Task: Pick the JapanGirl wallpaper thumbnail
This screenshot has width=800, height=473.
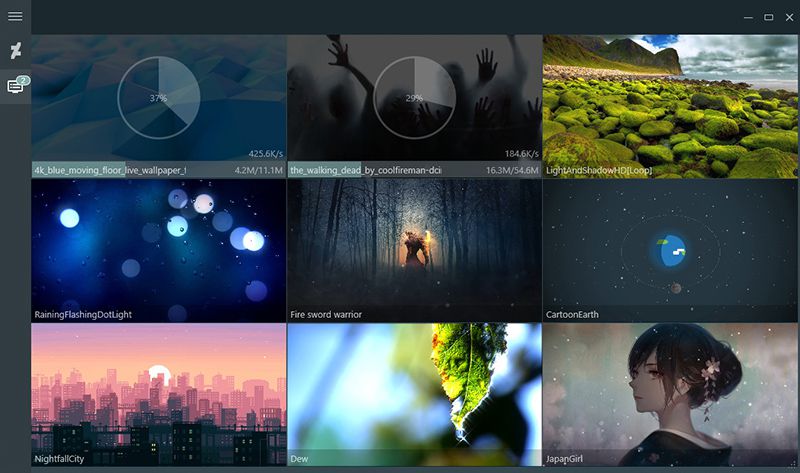Action: (x=670, y=394)
